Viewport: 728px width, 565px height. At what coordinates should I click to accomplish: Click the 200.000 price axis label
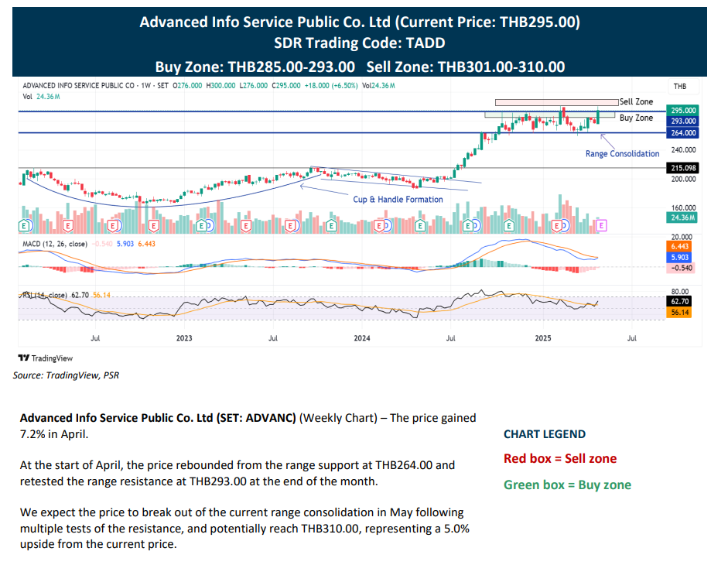coord(683,179)
